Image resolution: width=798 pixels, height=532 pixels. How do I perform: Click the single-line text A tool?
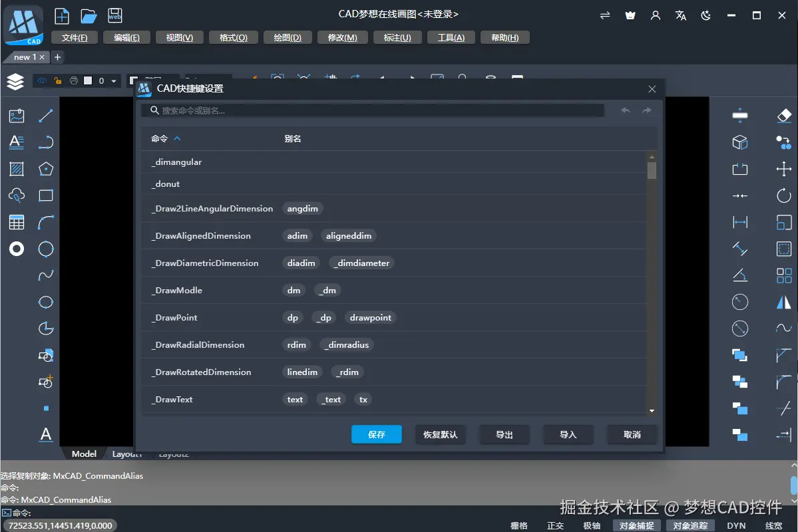46,435
